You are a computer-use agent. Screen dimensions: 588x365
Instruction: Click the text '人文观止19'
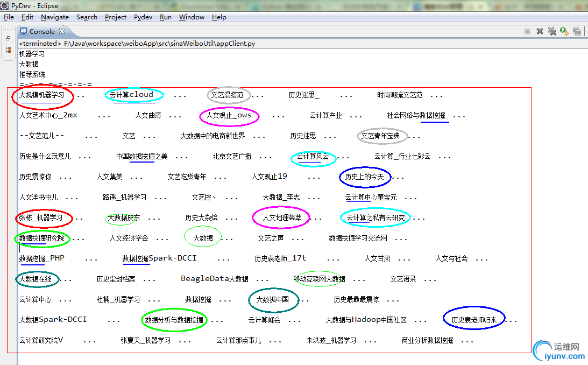tap(269, 177)
